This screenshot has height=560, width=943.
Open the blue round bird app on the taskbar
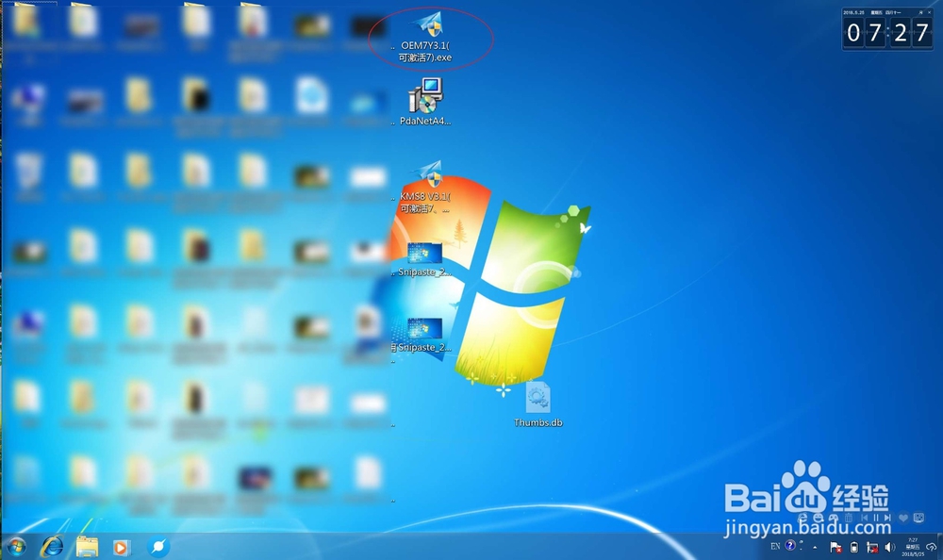[158, 546]
